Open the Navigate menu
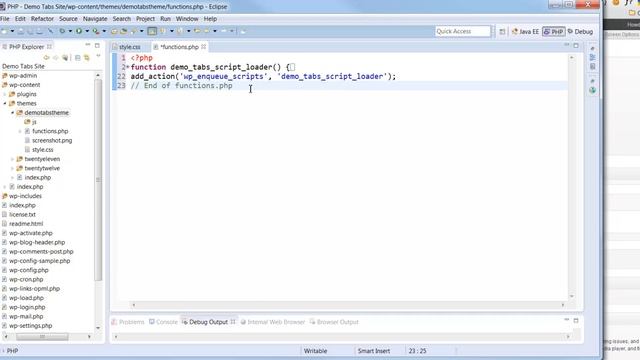The width and height of the screenshot is (640, 360). 95,19
